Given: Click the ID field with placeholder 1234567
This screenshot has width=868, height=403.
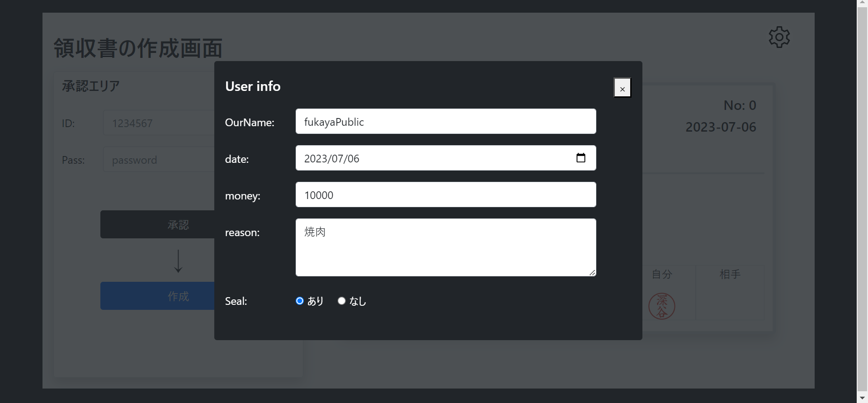Looking at the screenshot, I should 158,123.
